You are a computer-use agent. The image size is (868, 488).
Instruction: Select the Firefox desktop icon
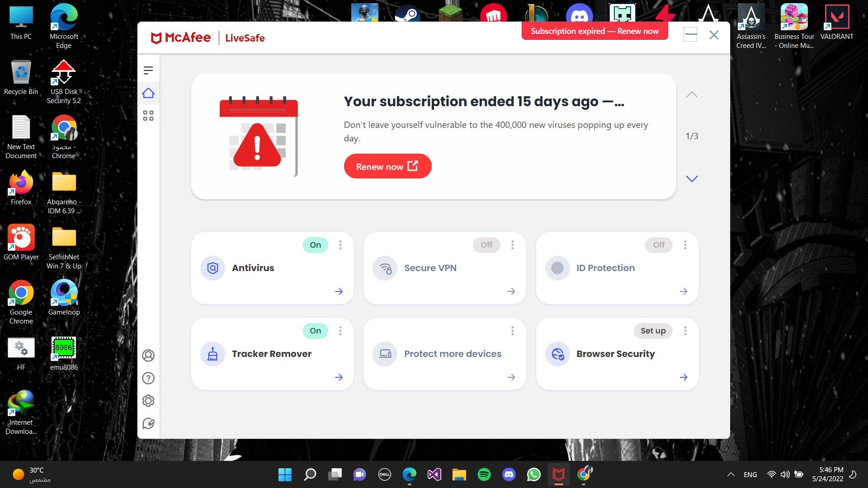[x=21, y=188]
